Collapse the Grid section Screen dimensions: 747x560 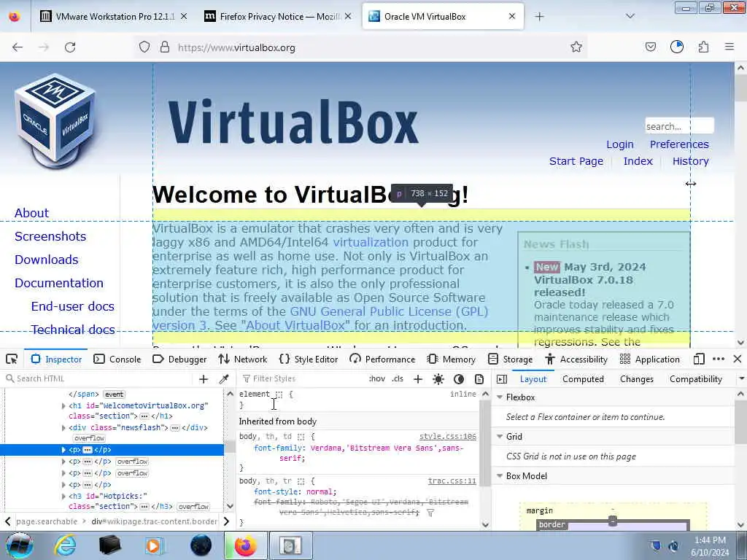pos(500,437)
